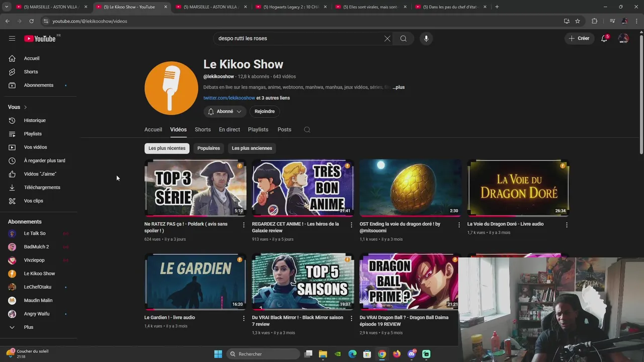The image size is (644, 362).
Task: Open the Poldark TOP 3 SÉRIE thumbnail
Action: 195,188
